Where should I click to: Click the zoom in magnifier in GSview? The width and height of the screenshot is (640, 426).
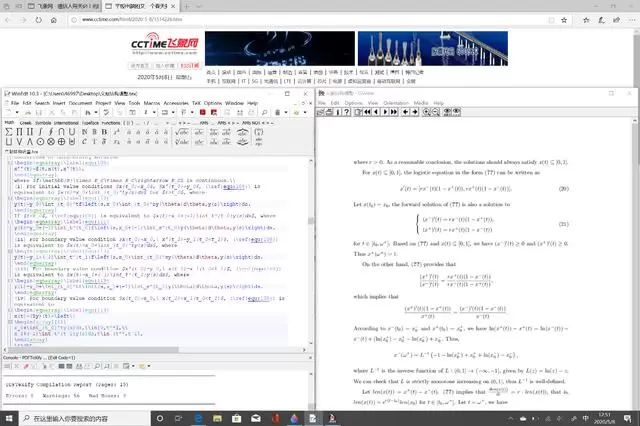tap(426, 112)
